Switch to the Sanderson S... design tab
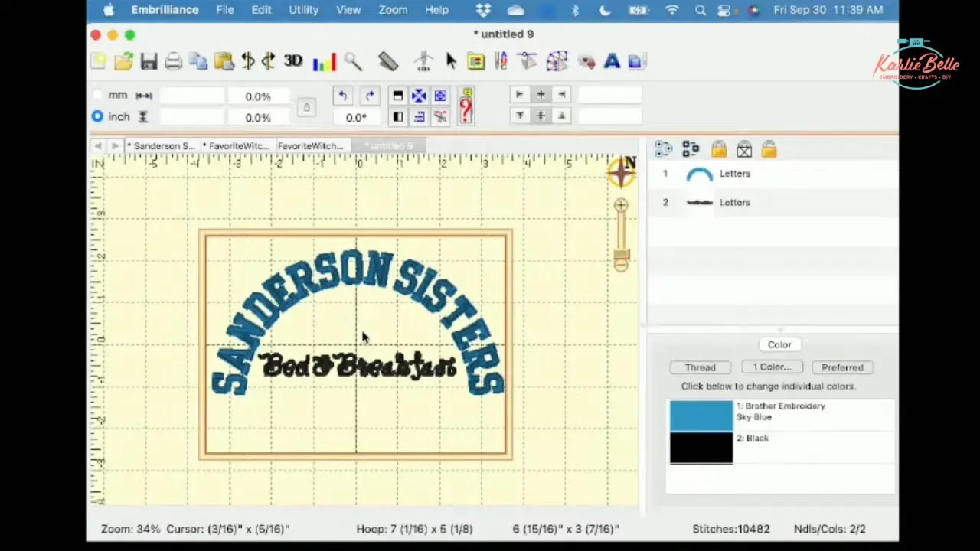Viewport: 980px width, 551px height. pos(161,145)
